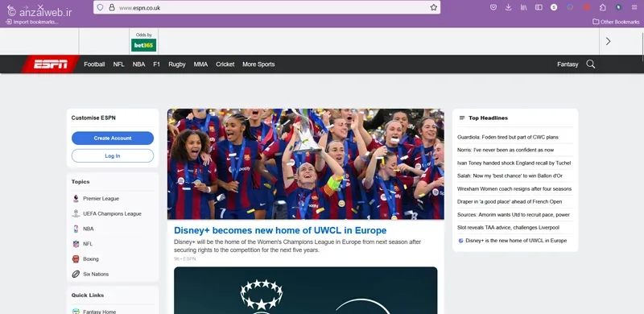
Task: Save page to Pocket
Action: click(493, 7)
